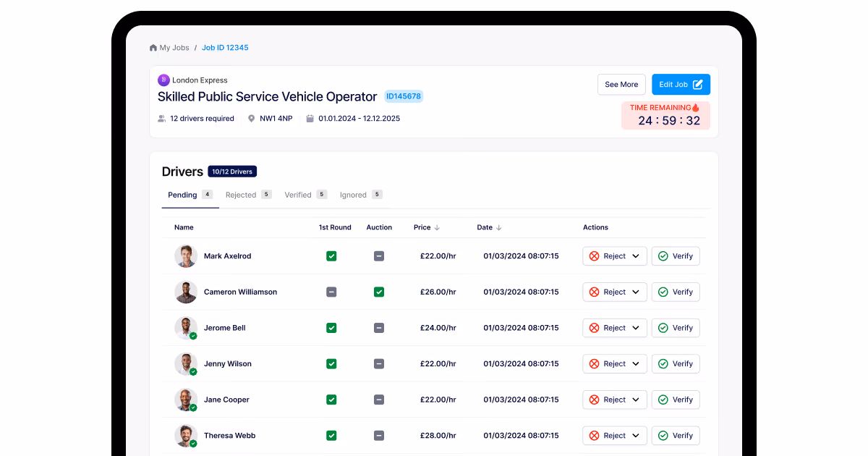The height and width of the screenshot is (456, 868).
Task: Open Reject dropdown arrow for Mark Axelrod
Action: 636,256
